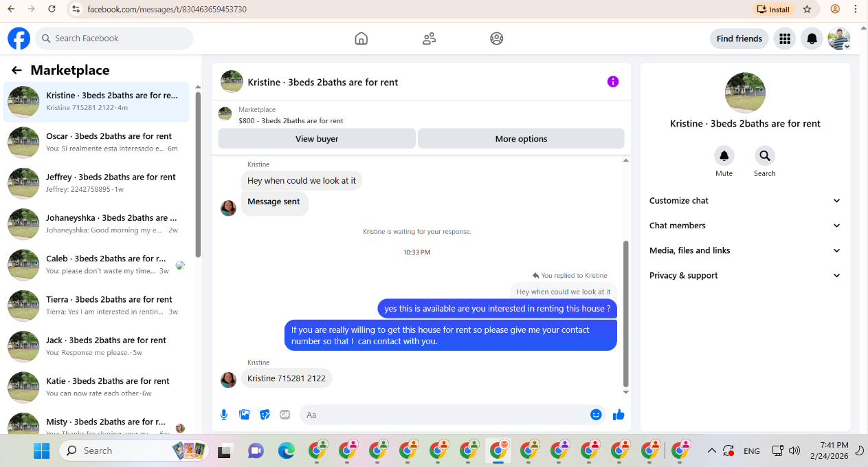Click the chat header title 'Kristine · 3beds 2baths'

pos(323,82)
